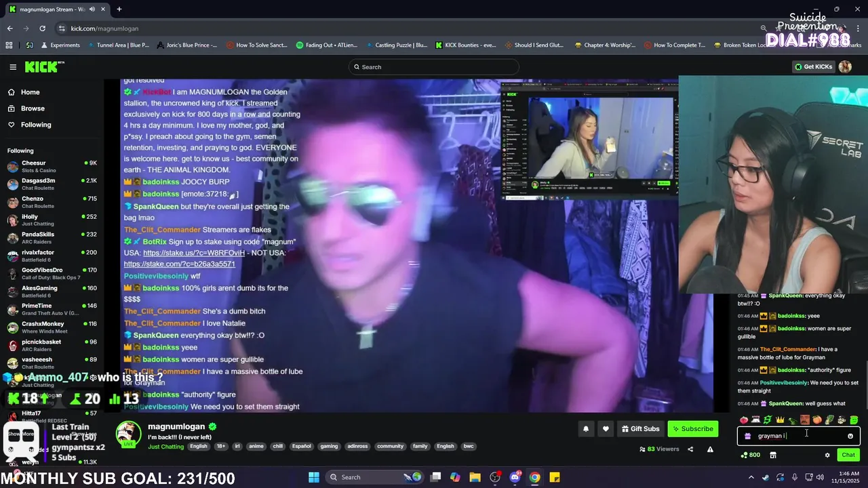Open iHolly's channel in Following list
Image resolution: width=868 pixels, height=488 pixels.
[52, 220]
